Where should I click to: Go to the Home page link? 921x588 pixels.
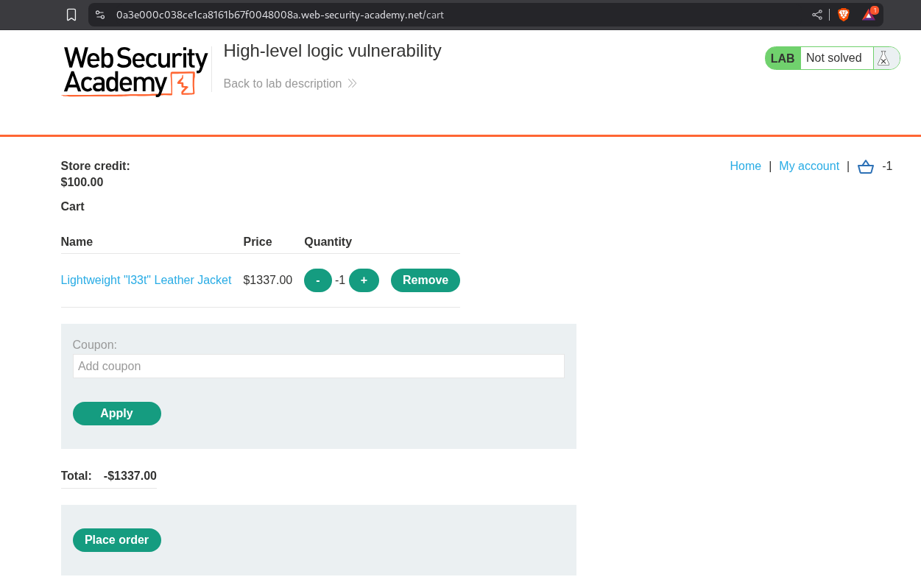[745, 166]
